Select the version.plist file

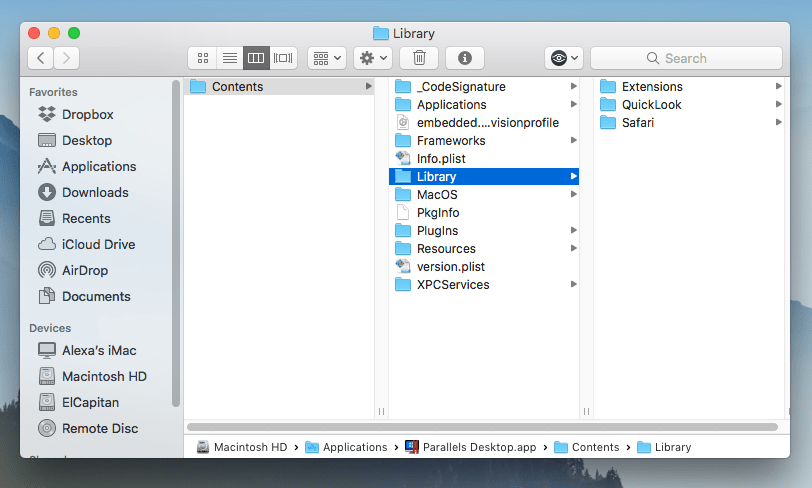(484, 267)
